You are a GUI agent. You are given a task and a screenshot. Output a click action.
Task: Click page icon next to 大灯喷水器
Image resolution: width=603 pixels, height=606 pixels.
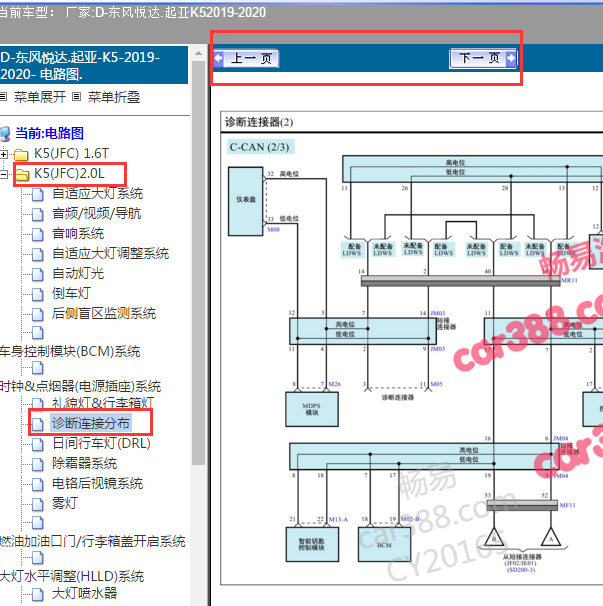[x=37, y=594]
